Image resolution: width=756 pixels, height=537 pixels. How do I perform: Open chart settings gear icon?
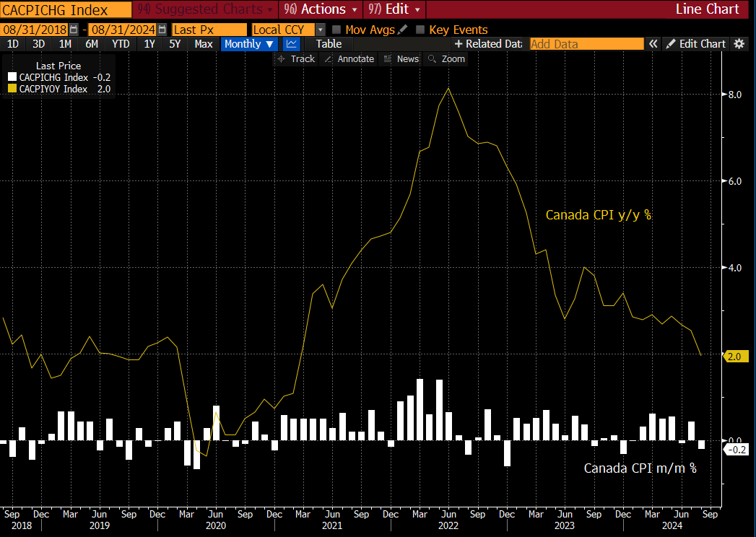(739, 44)
